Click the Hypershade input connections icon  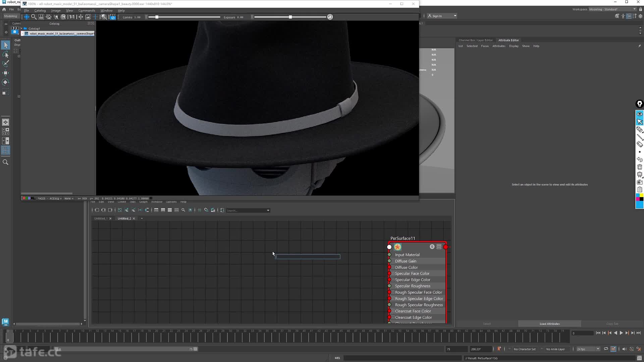click(97, 210)
